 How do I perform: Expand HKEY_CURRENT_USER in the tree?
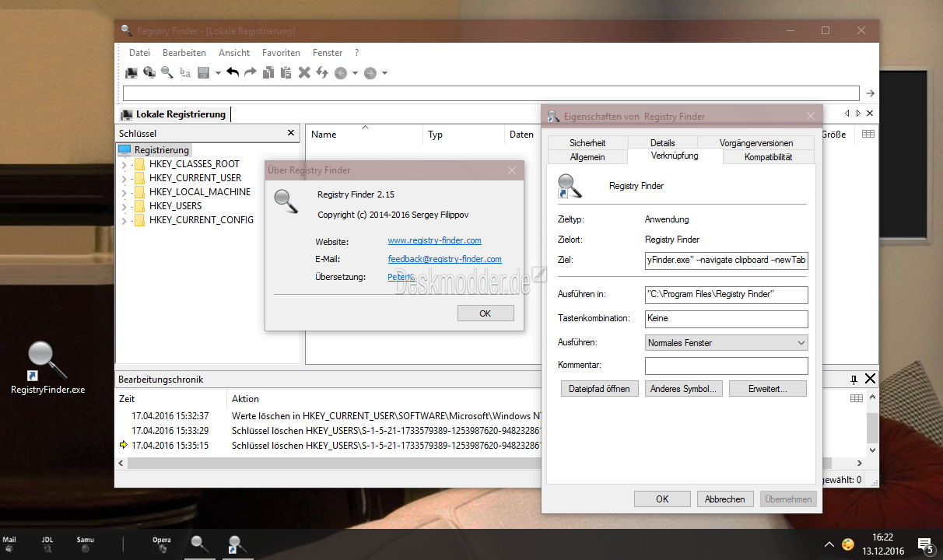[x=124, y=178]
